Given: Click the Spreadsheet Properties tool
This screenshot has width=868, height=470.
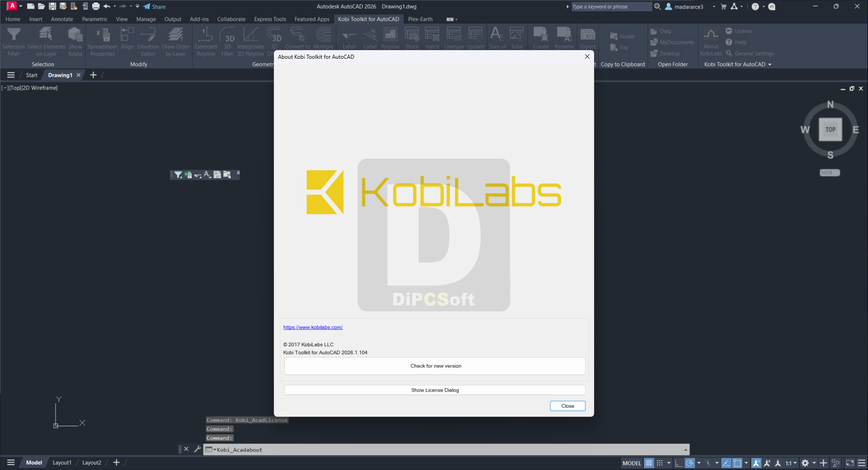Looking at the screenshot, I should tap(102, 42).
